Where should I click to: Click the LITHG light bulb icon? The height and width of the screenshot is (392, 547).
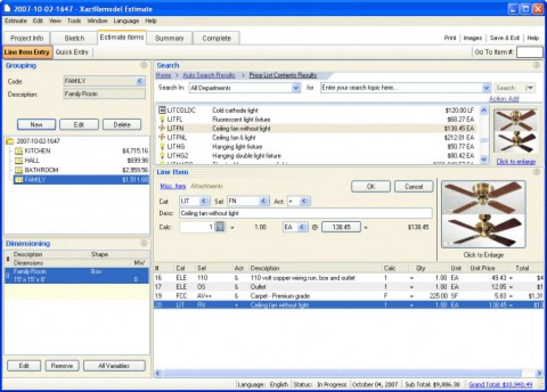pos(162,147)
